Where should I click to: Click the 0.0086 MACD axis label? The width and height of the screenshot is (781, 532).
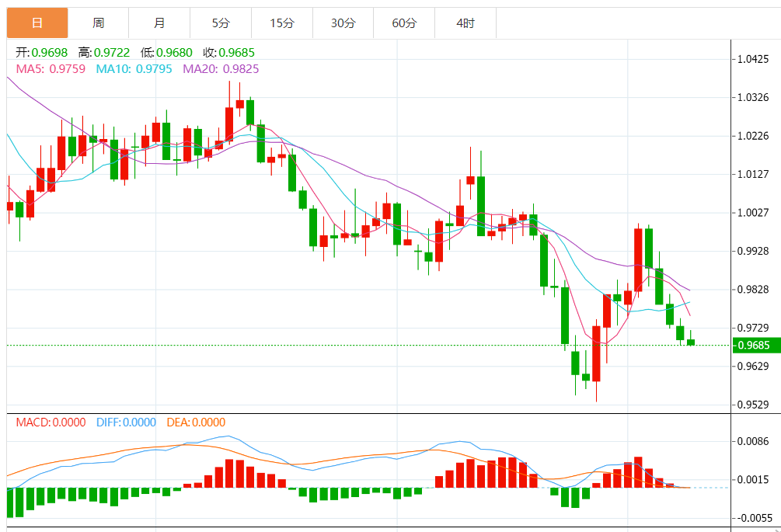pyautogui.click(x=752, y=441)
